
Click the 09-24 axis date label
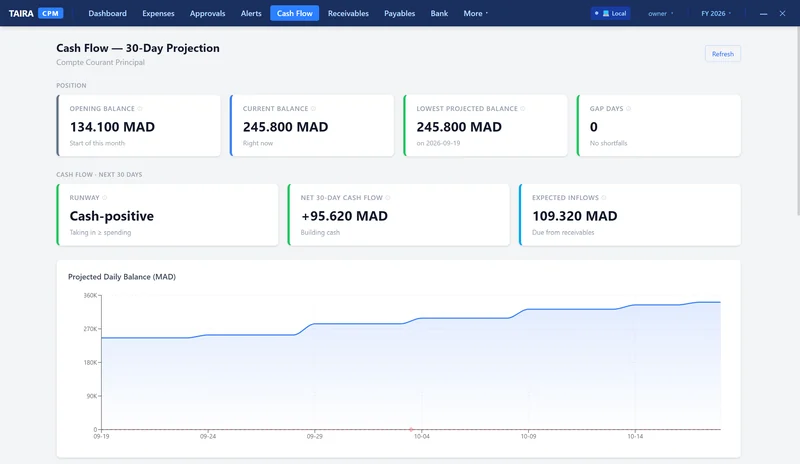coord(208,436)
